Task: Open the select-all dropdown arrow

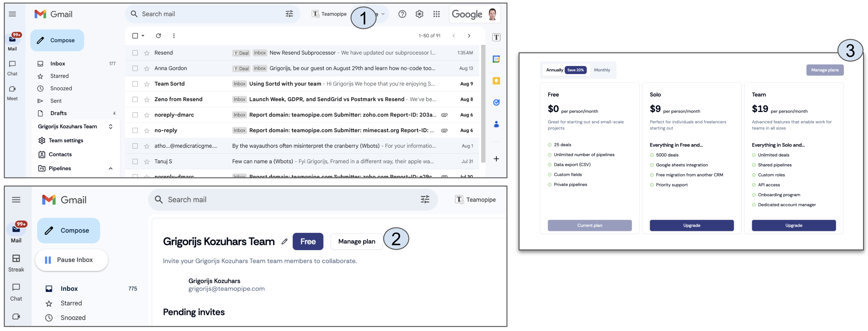Action: (x=143, y=36)
